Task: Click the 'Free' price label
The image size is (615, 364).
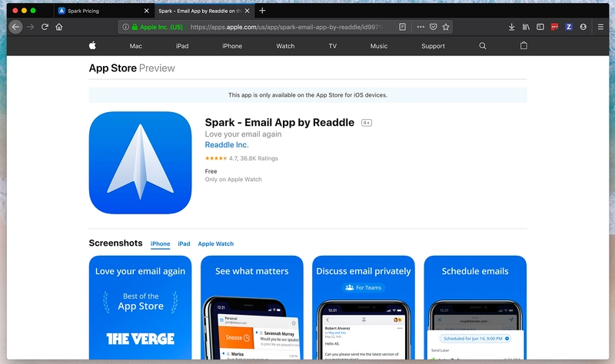Action: click(211, 171)
